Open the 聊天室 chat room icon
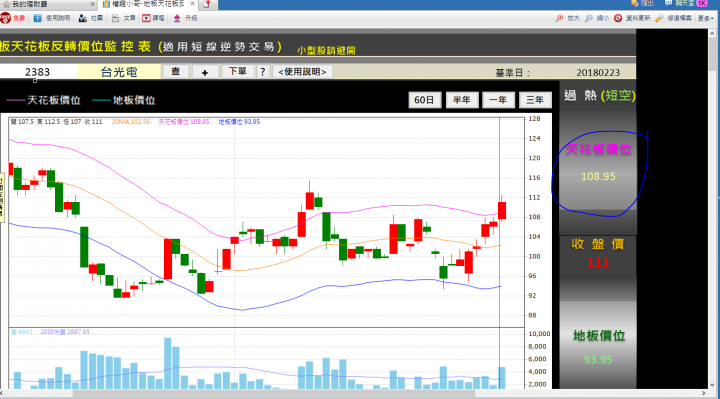Image resolution: width=720 pixels, height=399 pixels. (669, 3)
